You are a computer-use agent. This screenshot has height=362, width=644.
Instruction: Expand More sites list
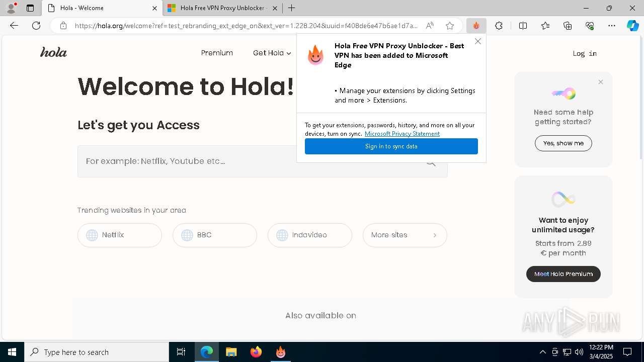[x=405, y=235]
